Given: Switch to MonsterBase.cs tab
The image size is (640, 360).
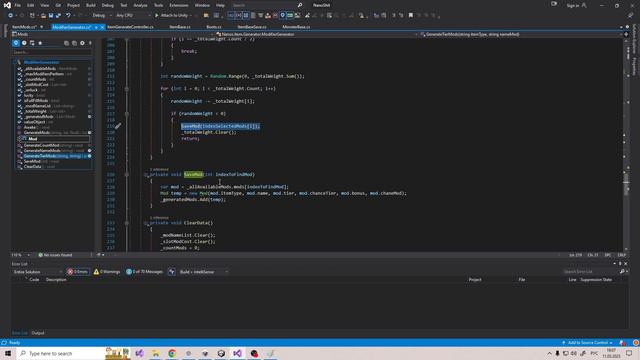Looking at the screenshot, I should pyautogui.click(x=296, y=27).
